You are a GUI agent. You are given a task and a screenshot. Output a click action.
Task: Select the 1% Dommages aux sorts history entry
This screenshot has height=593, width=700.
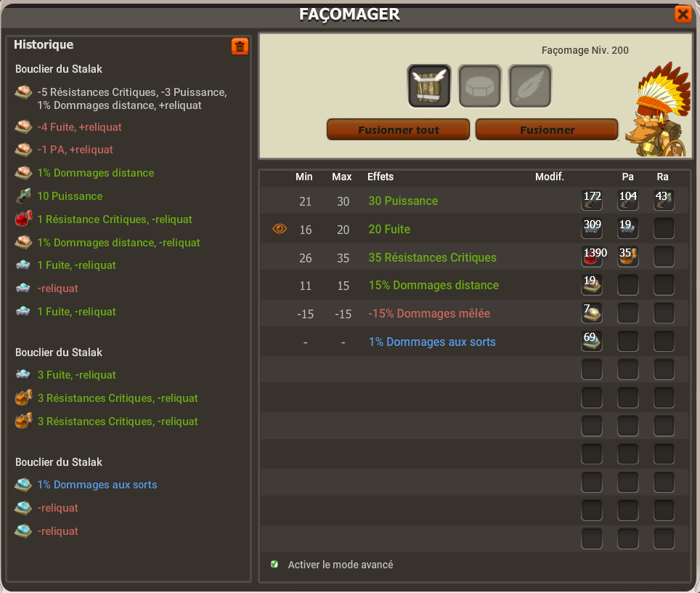[x=97, y=485]
